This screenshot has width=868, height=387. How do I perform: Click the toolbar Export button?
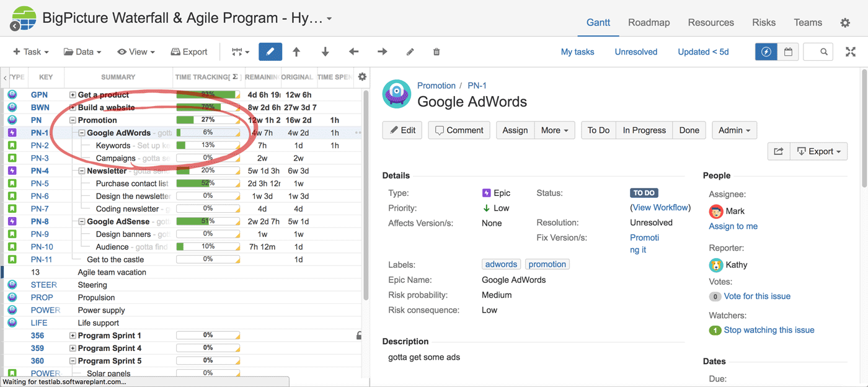click(x=189, y=52)
